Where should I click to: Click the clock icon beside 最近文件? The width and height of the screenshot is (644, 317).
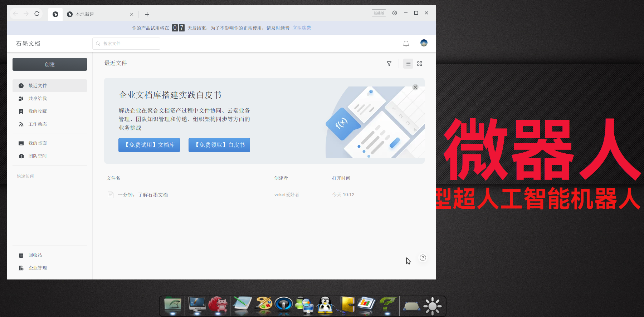(21, 86)
